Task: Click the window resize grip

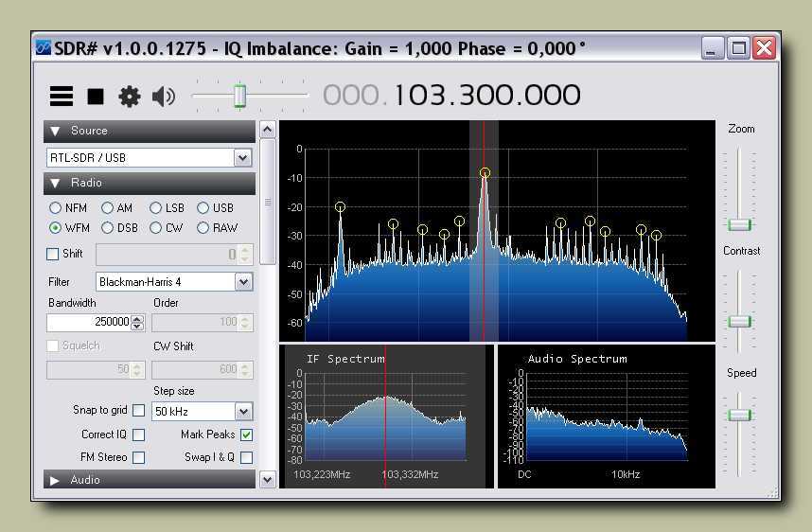Action: (772, 492)
